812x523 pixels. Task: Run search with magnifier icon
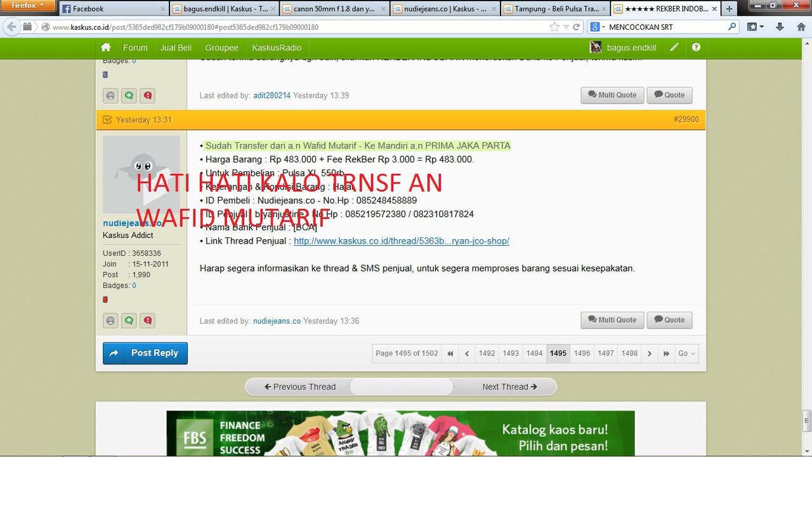733,27
